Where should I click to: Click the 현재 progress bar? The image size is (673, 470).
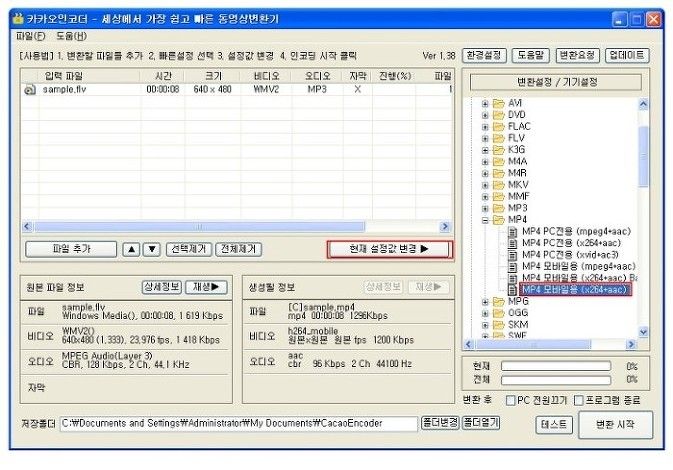(556, 366)
